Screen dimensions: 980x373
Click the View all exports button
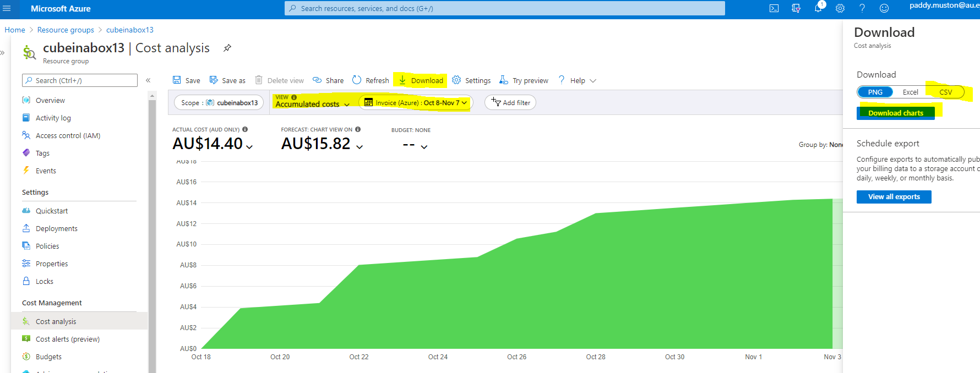894,197
